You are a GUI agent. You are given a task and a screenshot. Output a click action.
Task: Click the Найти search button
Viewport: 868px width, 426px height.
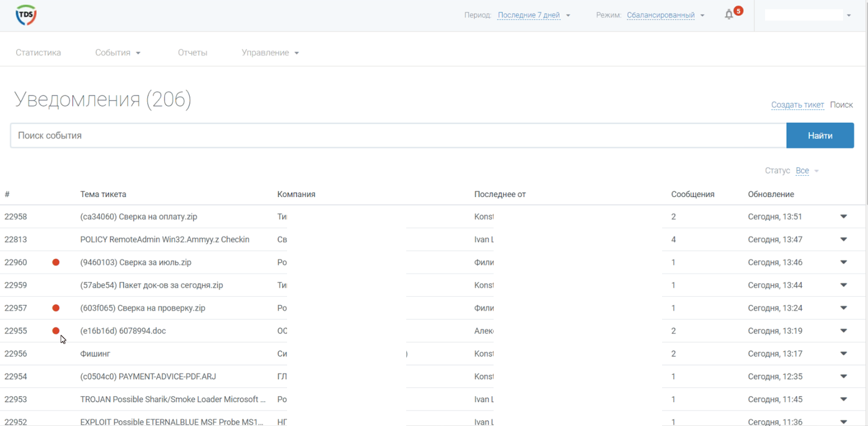(820, 135)
